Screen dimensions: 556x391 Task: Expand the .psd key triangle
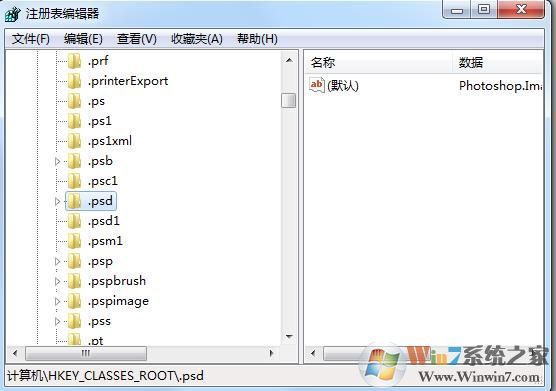57,201
